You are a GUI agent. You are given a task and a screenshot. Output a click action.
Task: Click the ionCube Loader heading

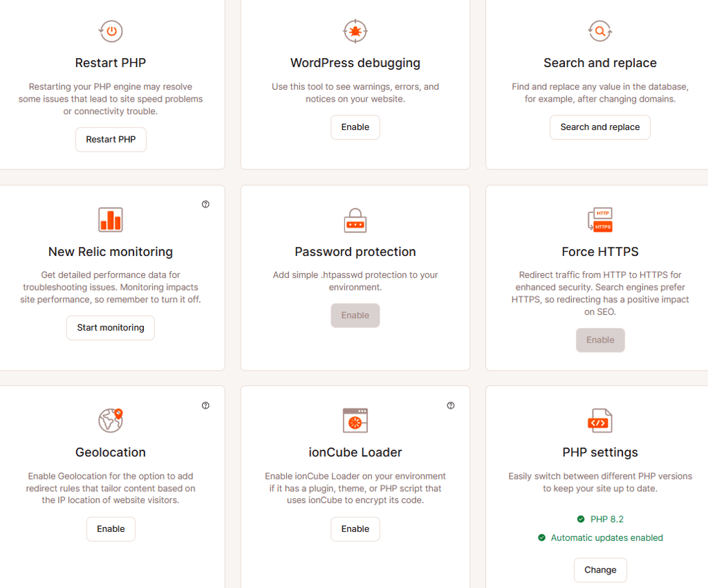pyautogui.click(x=355, y=452)
